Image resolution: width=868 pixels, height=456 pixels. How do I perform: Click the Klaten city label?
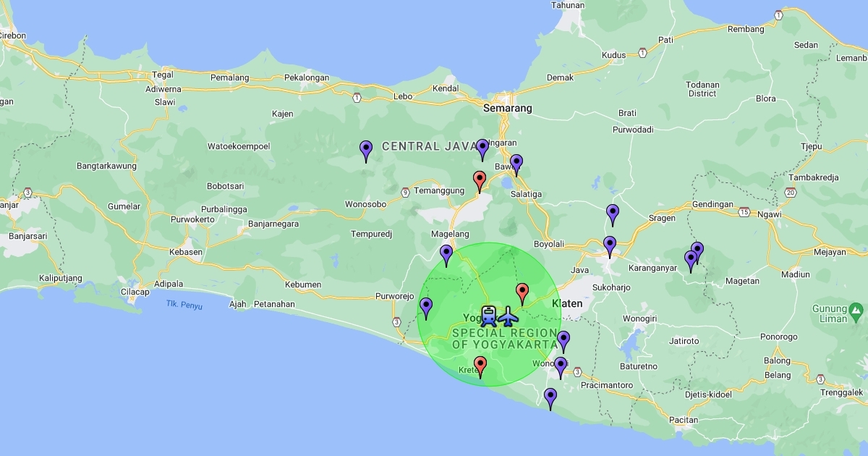[567, 303]
